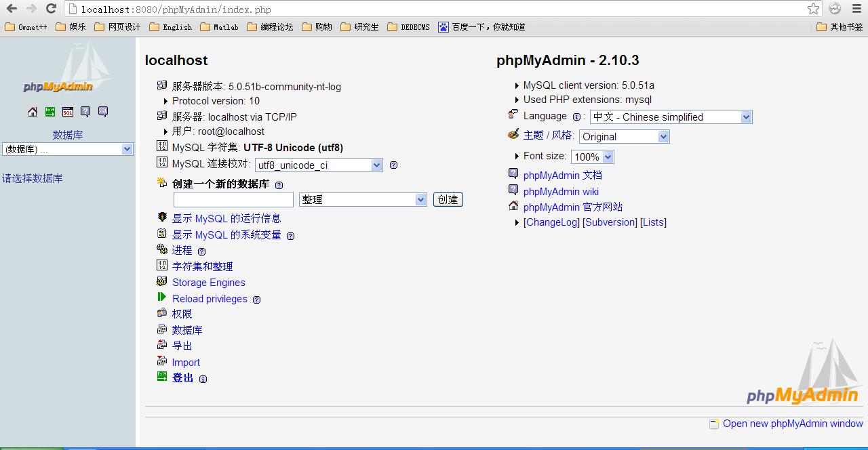This screenshot has height=450, width=868.
Task: Click the help icon beside MySQL 连接校对
Action: tap(393, 165)
